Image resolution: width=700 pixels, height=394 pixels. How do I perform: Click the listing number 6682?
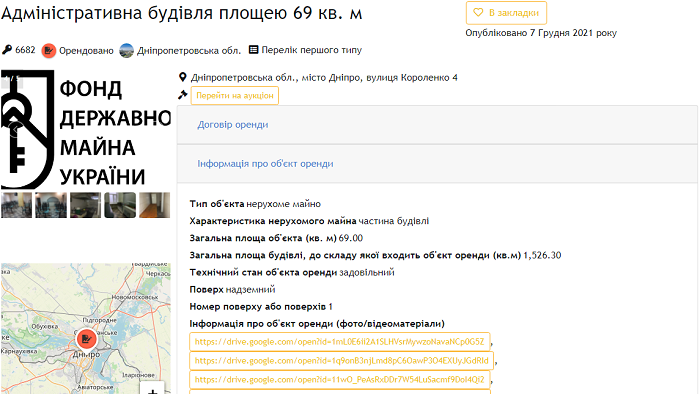click(25, 50)
